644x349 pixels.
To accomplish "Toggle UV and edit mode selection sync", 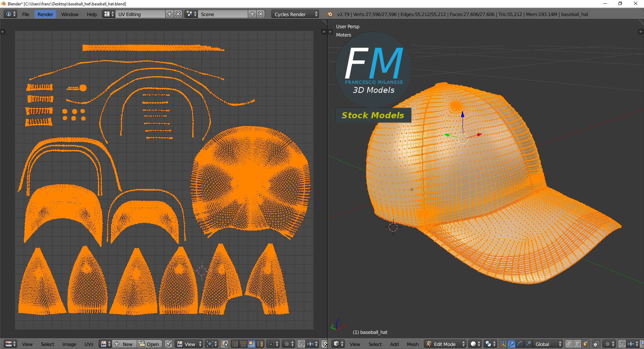I will point(225,344).
